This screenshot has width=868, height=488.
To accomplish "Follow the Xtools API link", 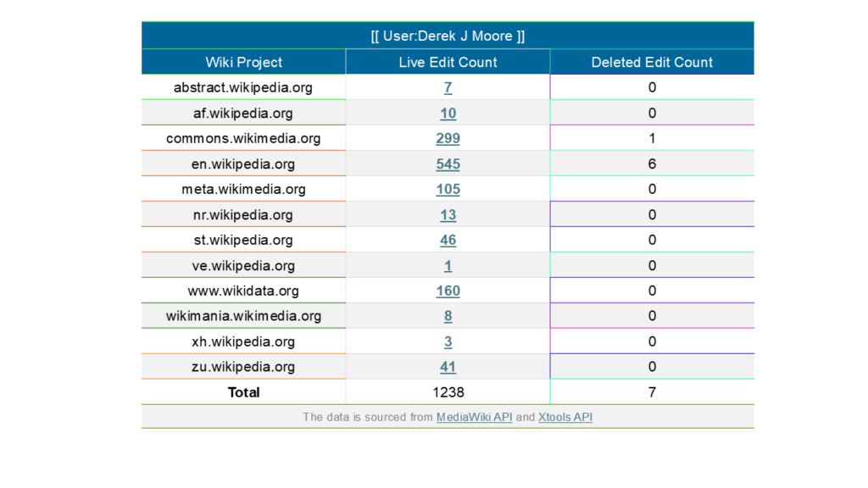I will click(x=565, y=417).
